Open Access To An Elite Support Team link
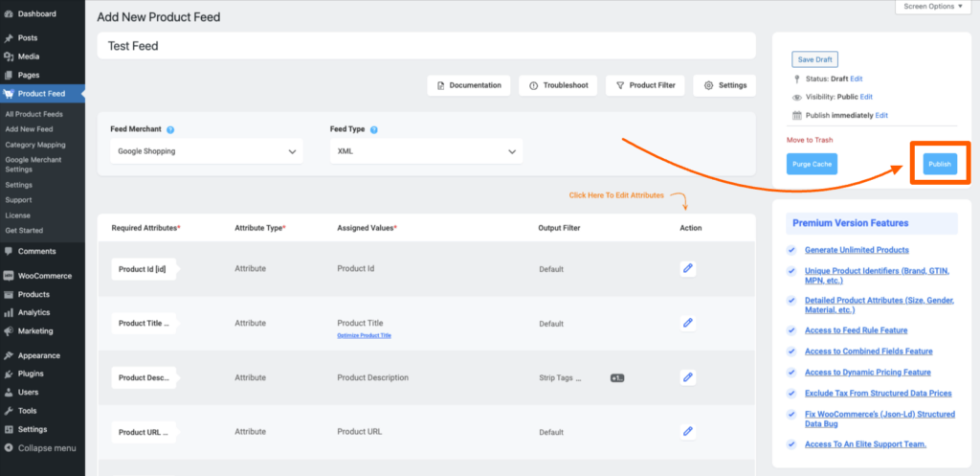The height and width of the screenshot is (476, 980). [865, 444]
